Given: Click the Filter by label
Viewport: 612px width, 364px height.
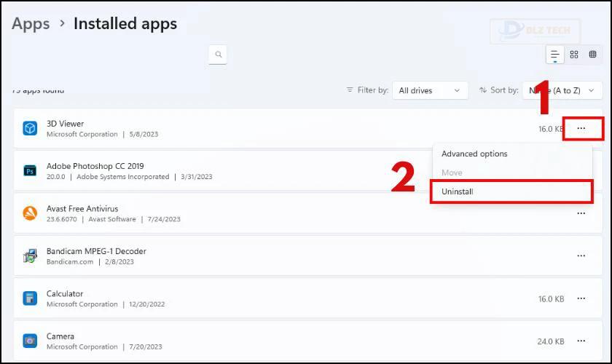Looking at the screenshot, I should pyautogui.click(x=373, y=90).
